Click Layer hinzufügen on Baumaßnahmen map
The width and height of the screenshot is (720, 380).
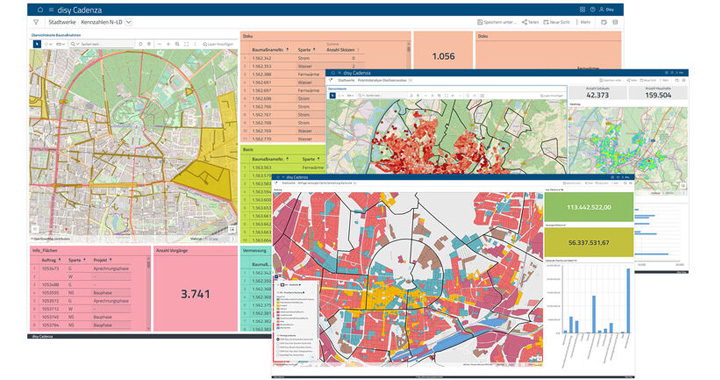pos(218,44)
